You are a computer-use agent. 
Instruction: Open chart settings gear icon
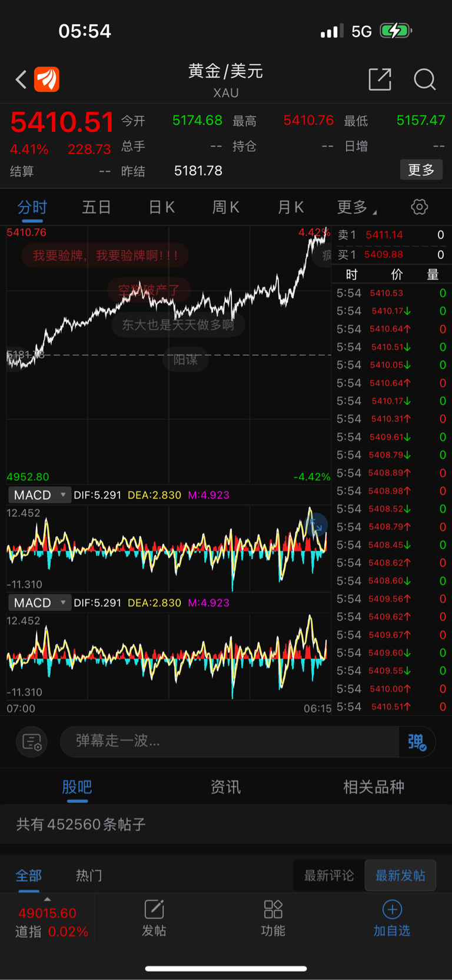(419, 207)
